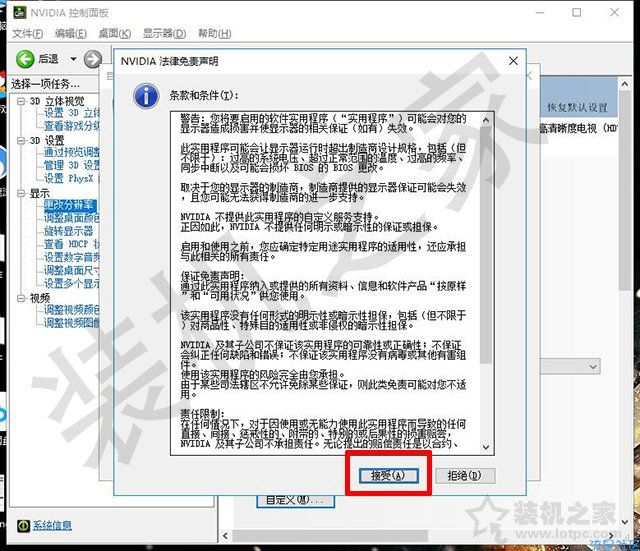Select 查看游戏分级 tree item
Screen dimensions: 640x551
(x=71, y=126)
